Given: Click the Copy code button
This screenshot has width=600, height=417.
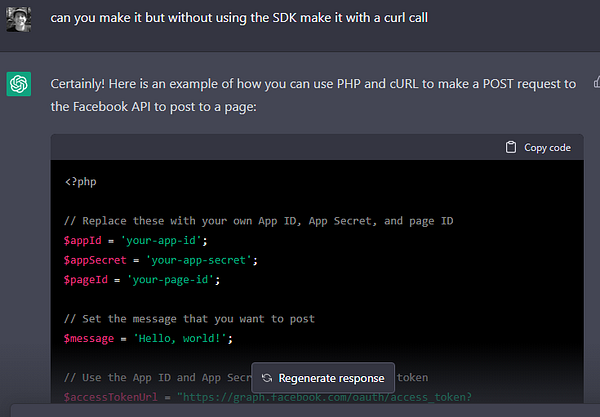Looking at the screenshot, I should coord(538,148).
